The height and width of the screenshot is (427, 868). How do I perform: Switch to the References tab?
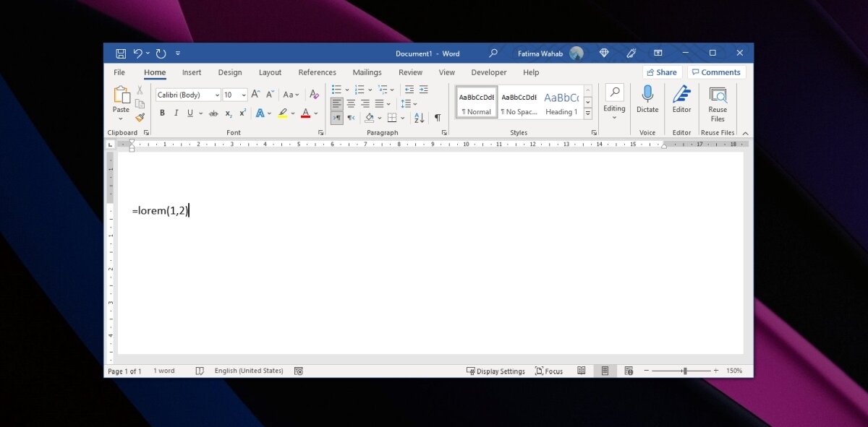(318, 72)
